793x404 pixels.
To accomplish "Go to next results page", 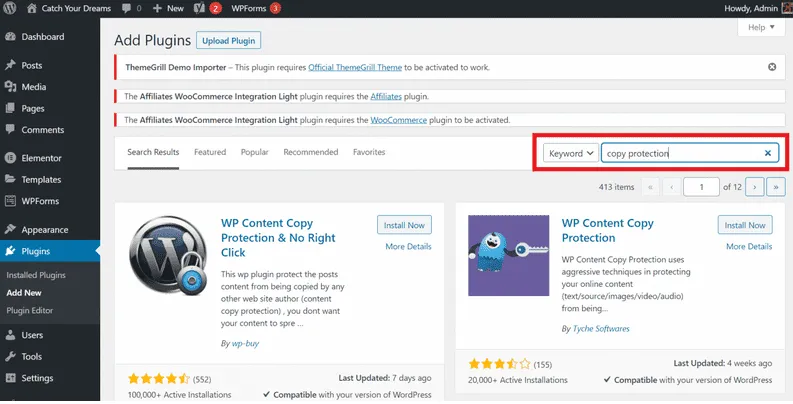I will coord(755,187).
